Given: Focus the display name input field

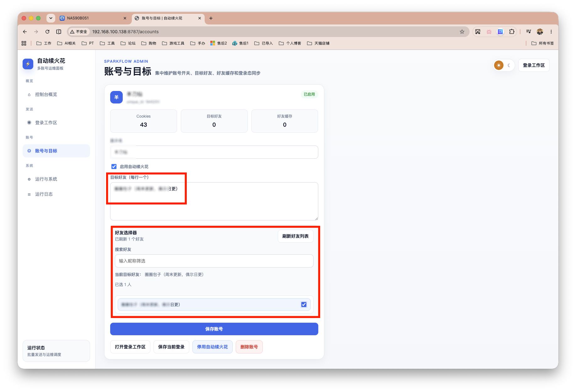Looking at the screenshot, I should 214,152.
